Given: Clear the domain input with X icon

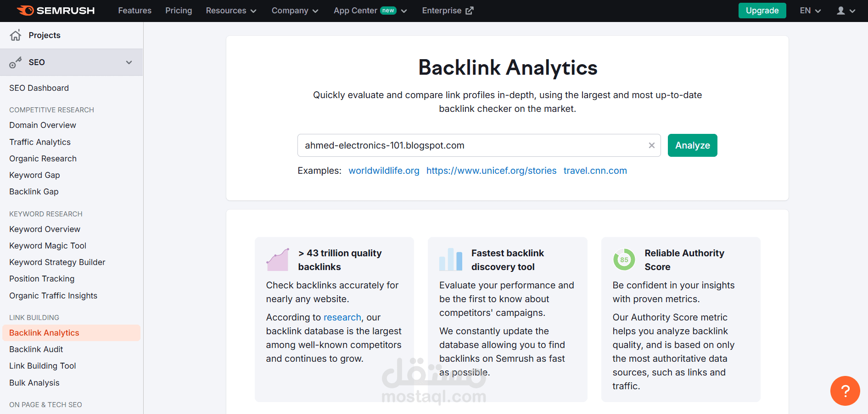Looking at the screenshot, I should [x=651, y=145].
